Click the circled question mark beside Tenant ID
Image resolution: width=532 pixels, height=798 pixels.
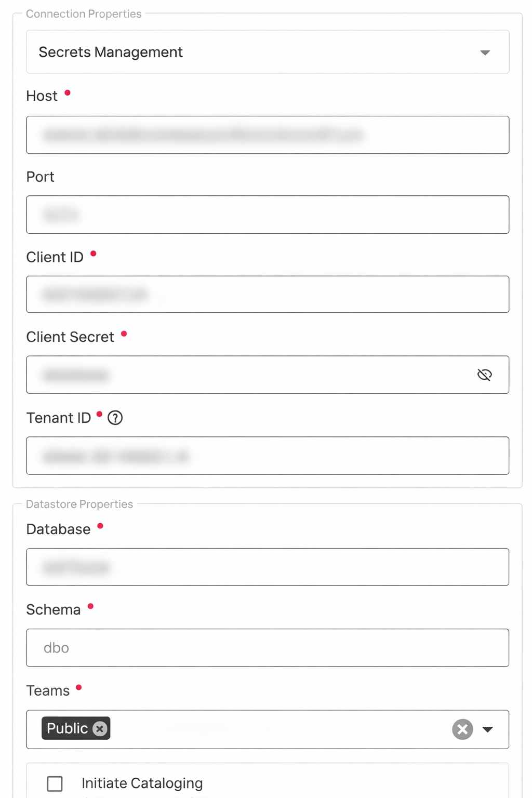[x=115, y=418]
